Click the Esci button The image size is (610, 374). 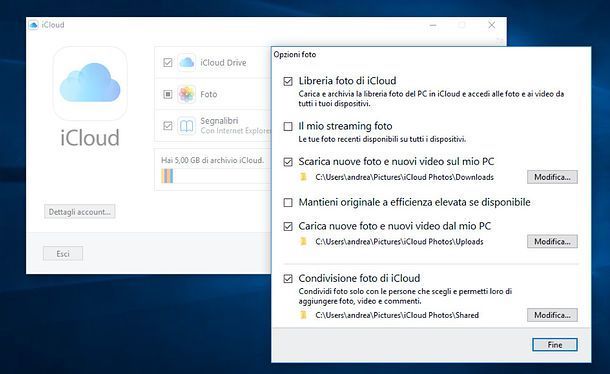click(63, 254)
